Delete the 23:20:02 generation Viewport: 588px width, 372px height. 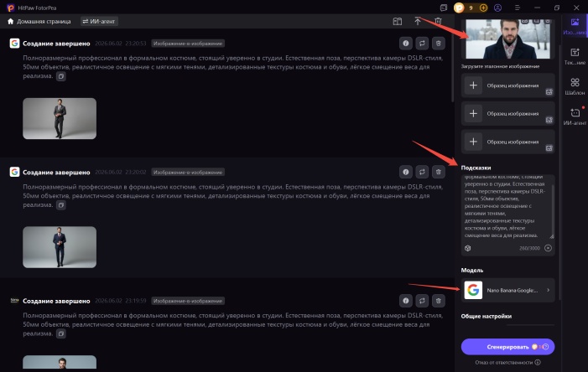tap(439, 172)
